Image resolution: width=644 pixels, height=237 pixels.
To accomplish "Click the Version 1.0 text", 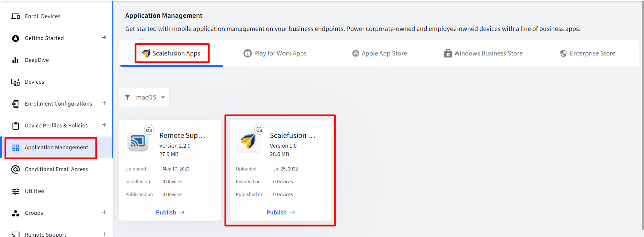I will pos(283,146).
